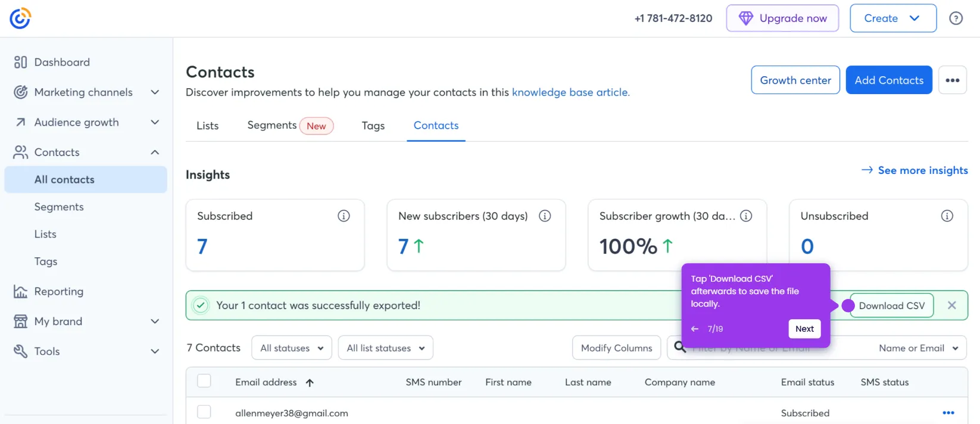980x424 pixels.
Task: Switch to the Tags tab
Action: 373,126
